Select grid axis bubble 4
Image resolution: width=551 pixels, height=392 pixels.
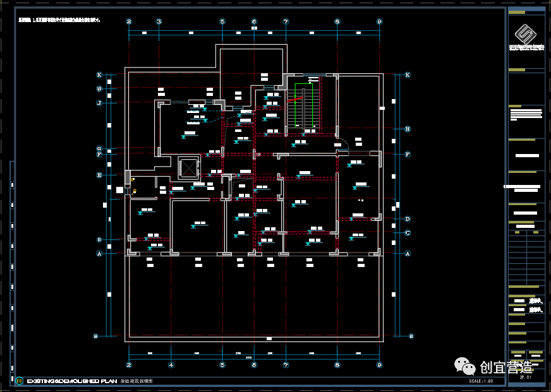point(171,365)
